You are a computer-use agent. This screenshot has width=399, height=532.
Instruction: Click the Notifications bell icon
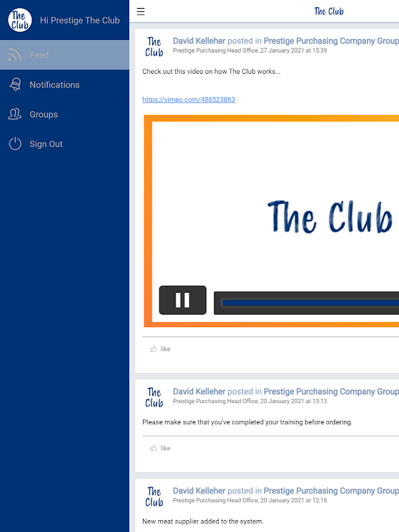pos(15,84)
